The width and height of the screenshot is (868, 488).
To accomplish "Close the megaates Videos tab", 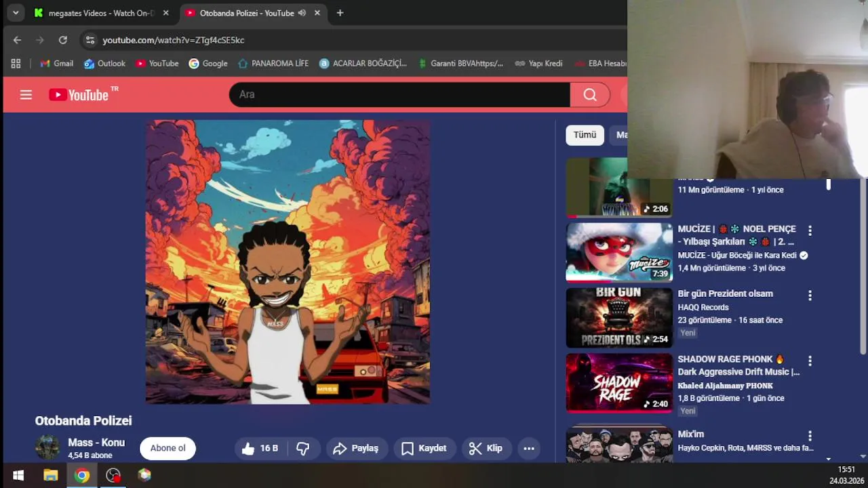I will tap(165, 13).
